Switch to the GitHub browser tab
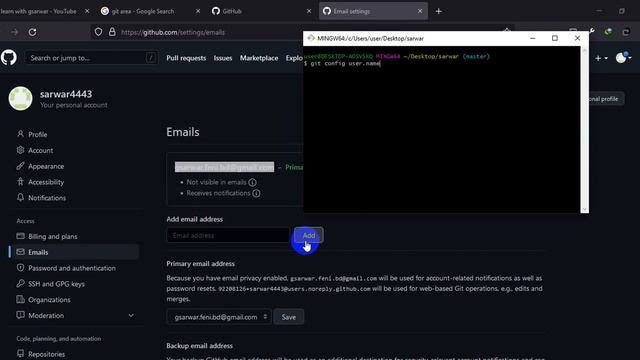Screen dimensions: 640x360 [x=261, y=11]
